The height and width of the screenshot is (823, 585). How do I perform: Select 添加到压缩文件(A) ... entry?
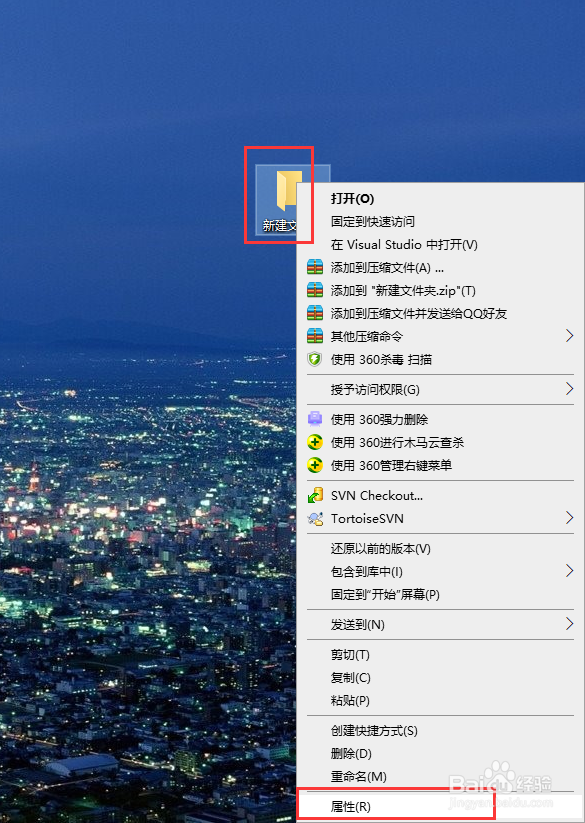pyautogui.click(x=441, y=268)
